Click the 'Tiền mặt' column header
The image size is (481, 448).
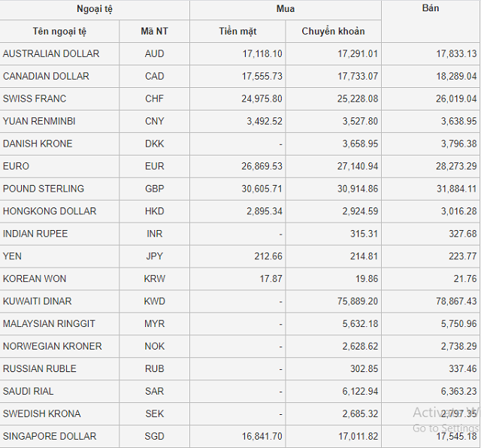[x=237, y=32]
